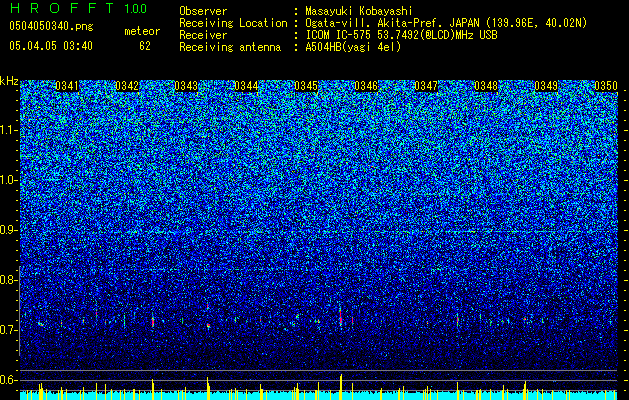The width and height of the screenshot is (629, 400).
Task: Click the date stamp 05.04.05 03:40
Action: point(51,46)
